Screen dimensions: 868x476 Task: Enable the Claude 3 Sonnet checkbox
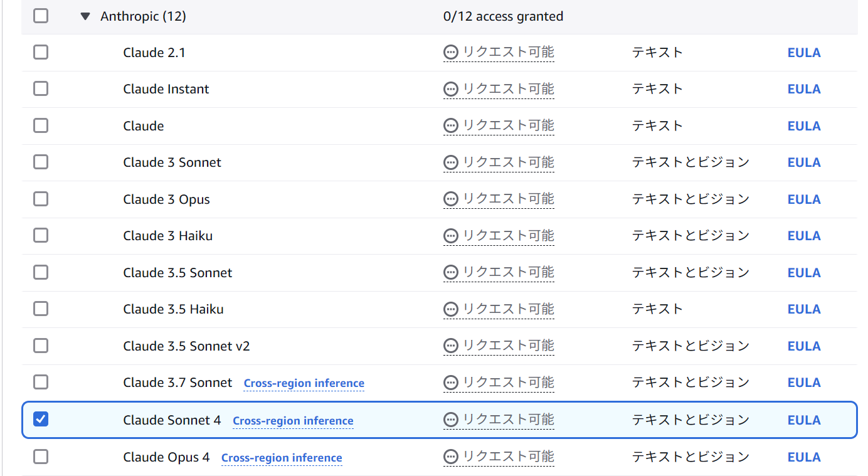(41, 162)
